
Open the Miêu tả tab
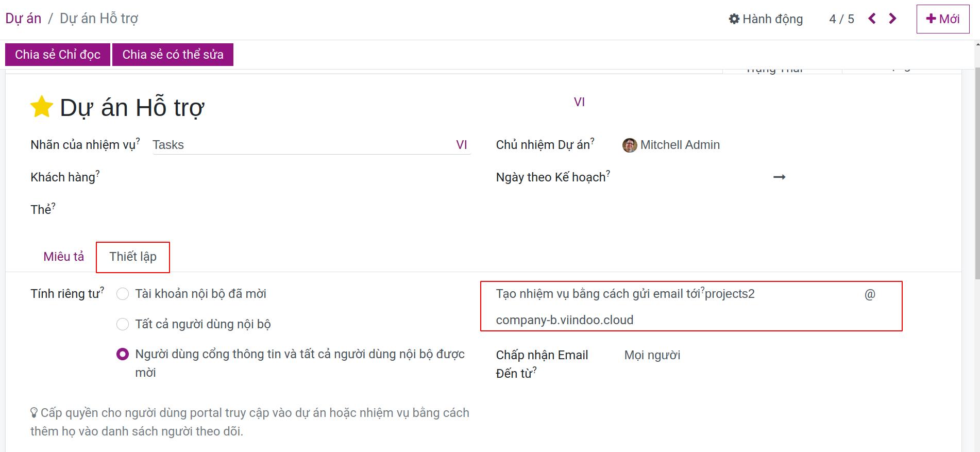tap(63, 257)
